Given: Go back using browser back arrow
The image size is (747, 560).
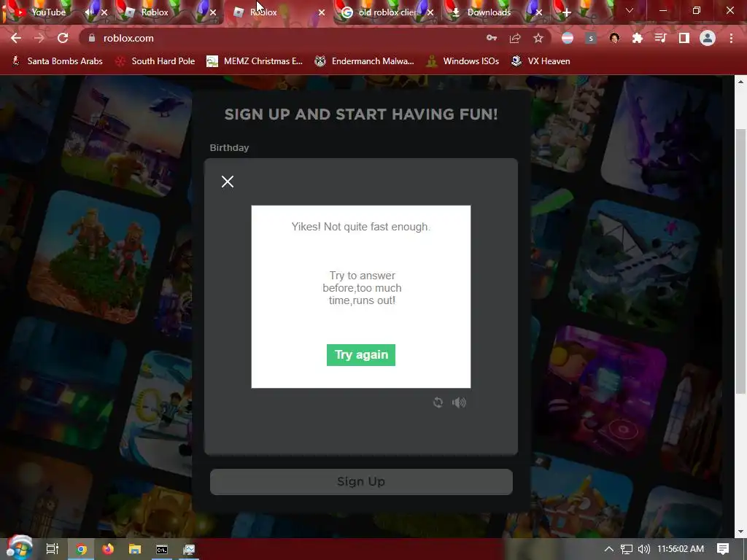Looking at the screenshot, I should coord(16,38).
